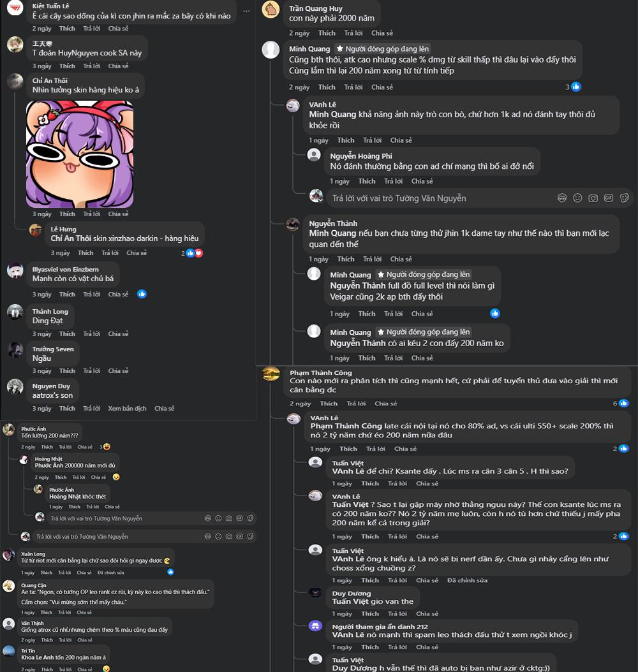Screen dimensions: 638x672
Task: Open the purple-haired chibi sticker image
Action: point(80,154)
